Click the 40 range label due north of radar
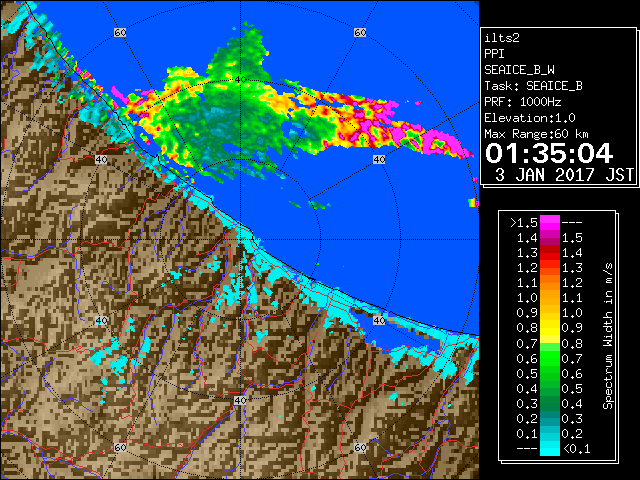Screen dimensions: 640x480 [240, 80]
